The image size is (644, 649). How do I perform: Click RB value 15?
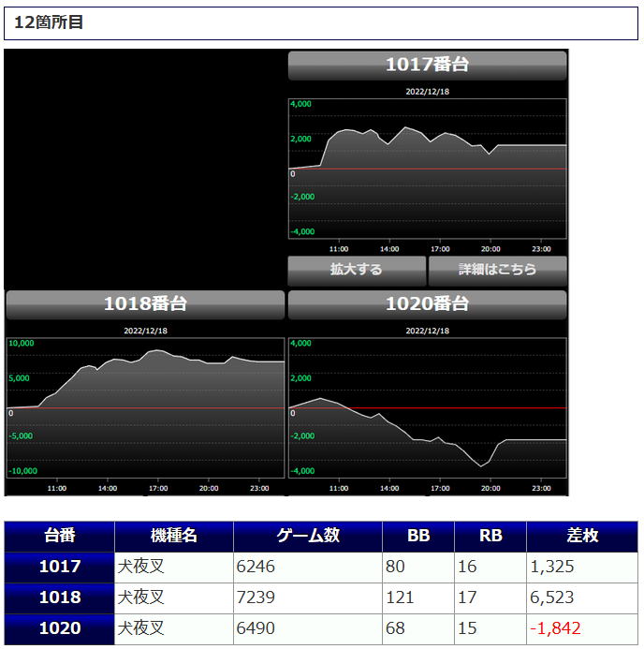click(x=467, y=629)
